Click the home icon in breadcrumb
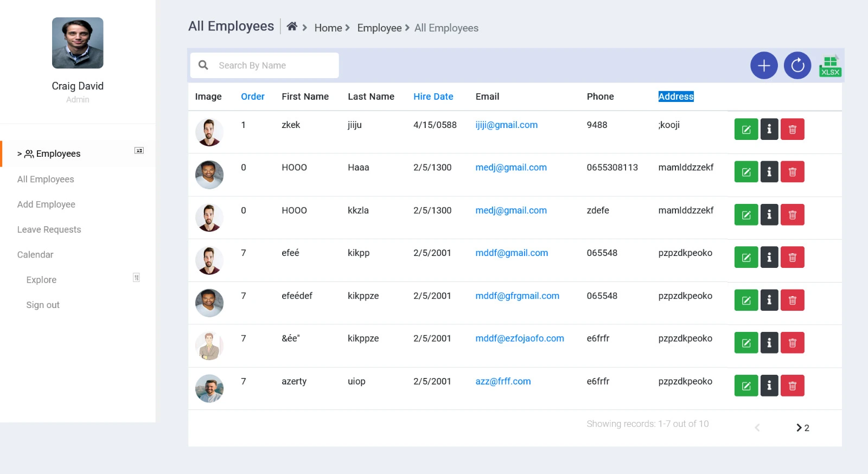The width and height of the screenshot is (868, 474). click(x=292, y=27)
